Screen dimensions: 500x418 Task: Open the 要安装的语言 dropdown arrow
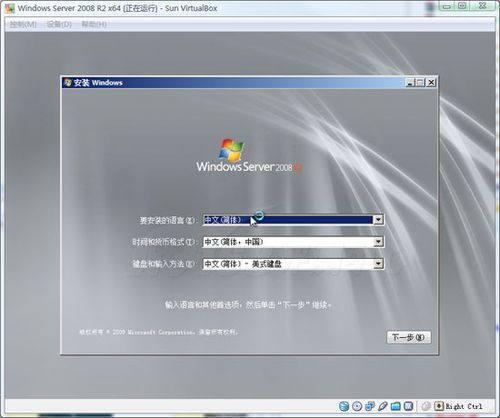(378, 220)
